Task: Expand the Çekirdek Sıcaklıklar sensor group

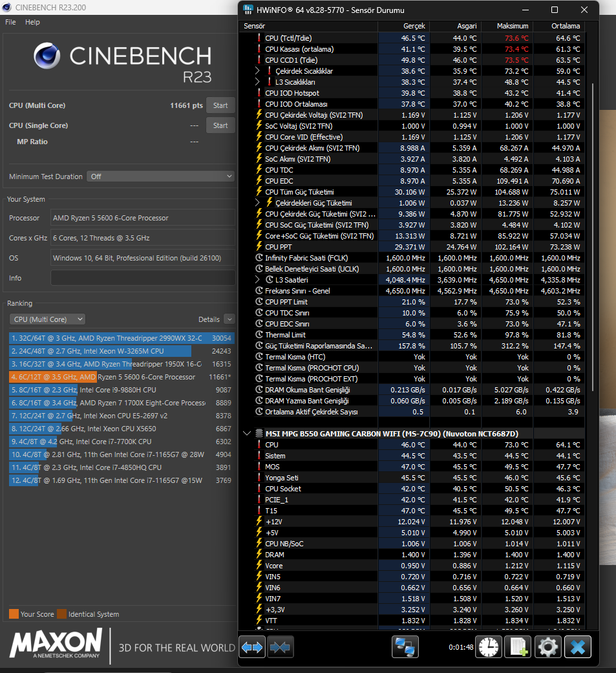Action: coord(257,71)
